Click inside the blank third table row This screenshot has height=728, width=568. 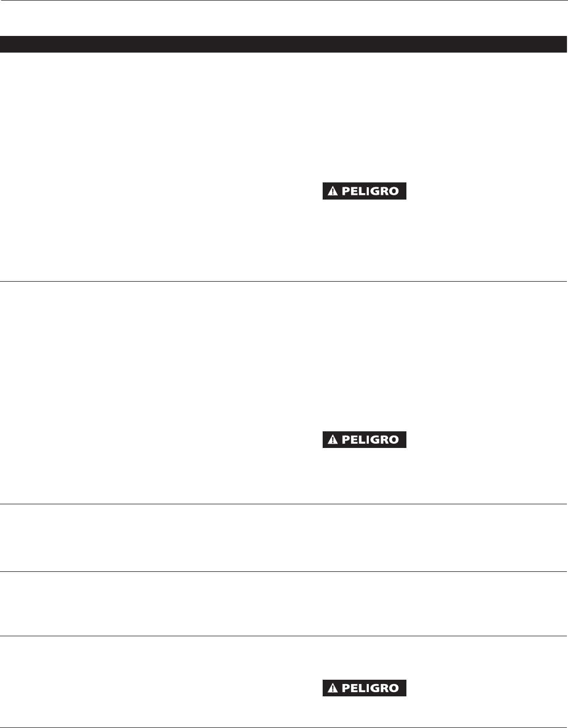(283, 538)
